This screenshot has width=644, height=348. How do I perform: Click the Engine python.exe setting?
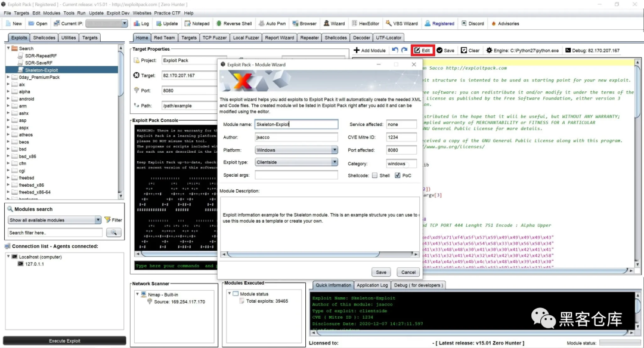tap(522, 50)
